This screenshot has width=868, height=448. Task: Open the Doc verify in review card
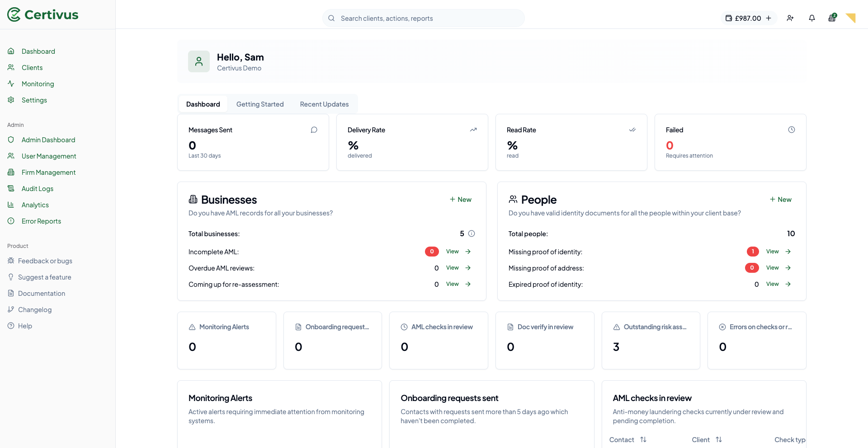pyautogui.click(x=545, y=341)
